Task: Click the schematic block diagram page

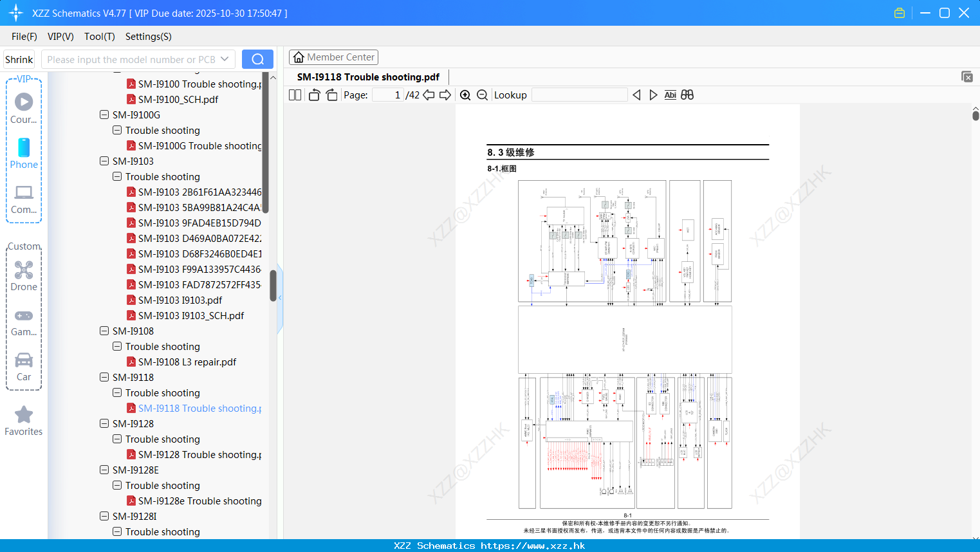Action: (x=627, y=322)
